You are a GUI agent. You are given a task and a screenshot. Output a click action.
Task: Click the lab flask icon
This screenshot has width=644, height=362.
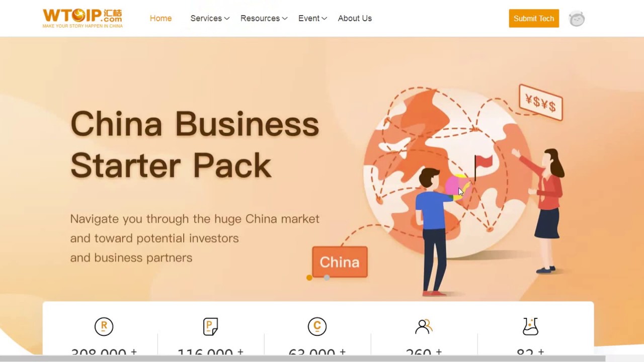[530, 326]
